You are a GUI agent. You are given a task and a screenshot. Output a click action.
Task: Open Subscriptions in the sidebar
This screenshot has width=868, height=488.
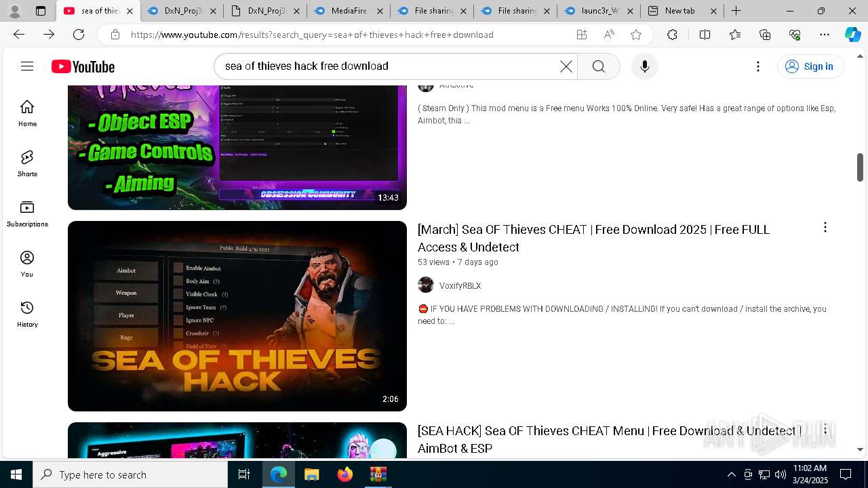coord(27,213)
